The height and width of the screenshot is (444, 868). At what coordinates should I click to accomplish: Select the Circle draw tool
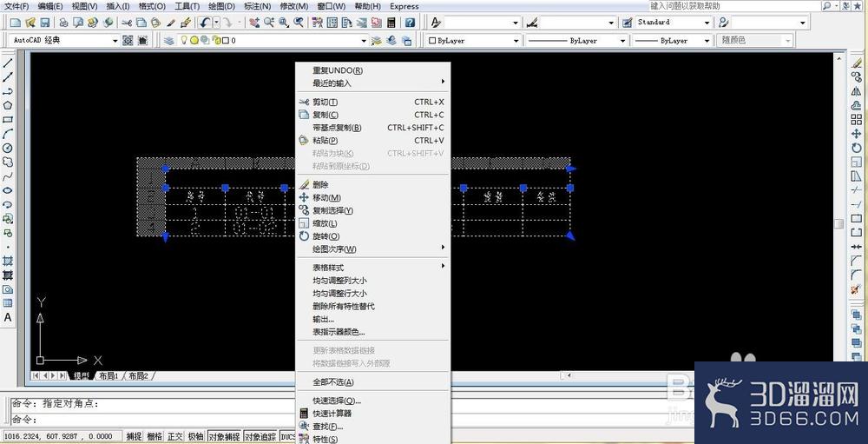pyautogui.click(x=8, y=148)
